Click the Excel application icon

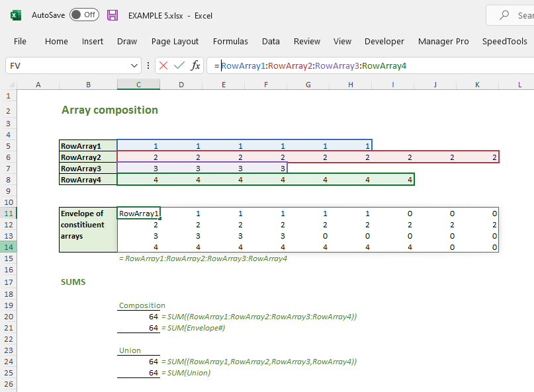16,15
